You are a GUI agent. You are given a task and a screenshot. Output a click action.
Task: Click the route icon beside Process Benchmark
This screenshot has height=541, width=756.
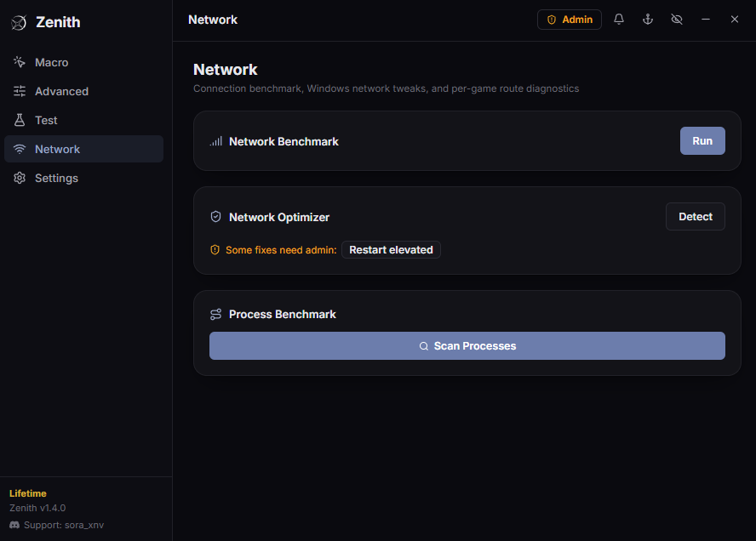point(215,314)
